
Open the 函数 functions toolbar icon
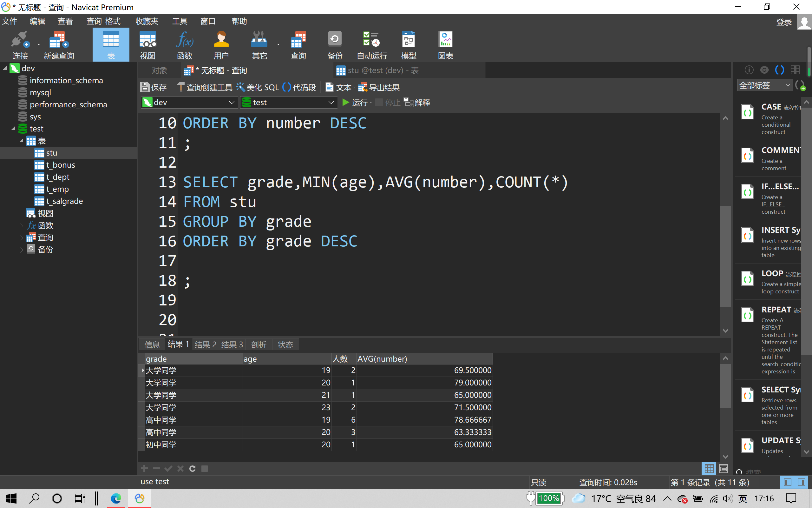[x=185, y=45]
